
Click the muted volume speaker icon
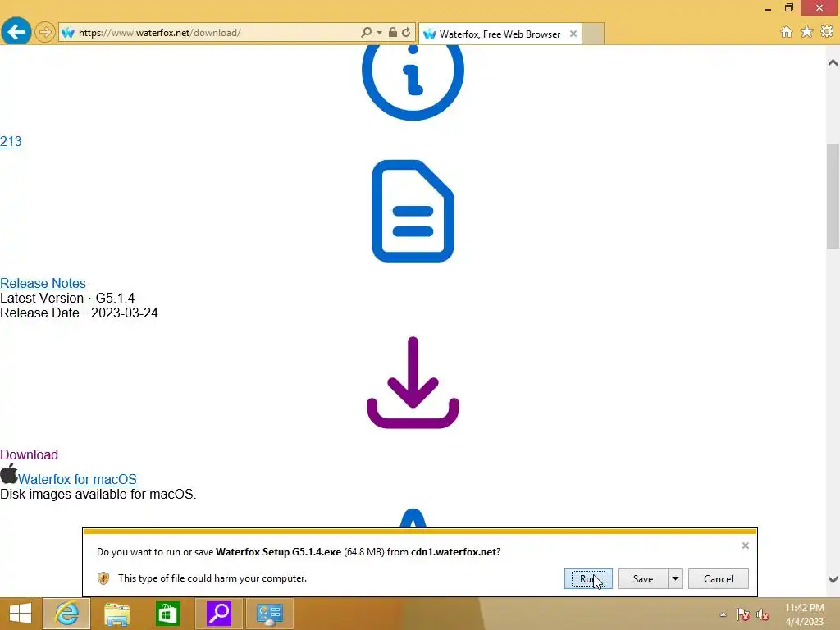(x=763, y=615)
